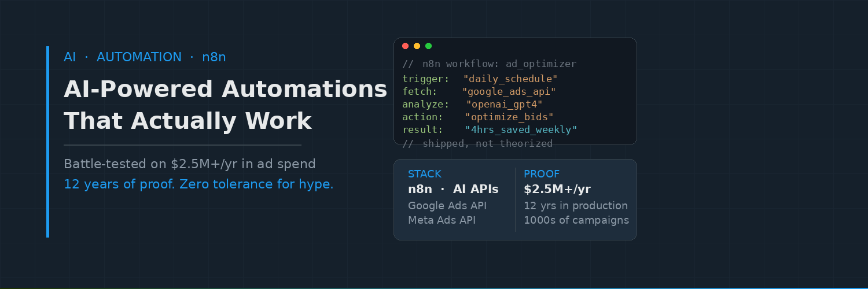Click the "AI-Powered Automations" headline line
This screenshot has height=289, width=868.
[x=225, y=89]
